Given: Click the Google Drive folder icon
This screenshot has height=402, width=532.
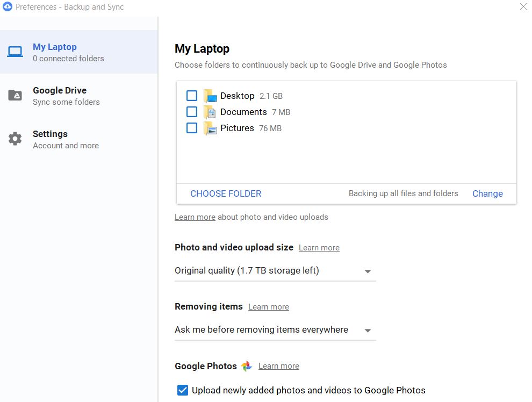Looking at the screenshot, I should pos(15,96).
